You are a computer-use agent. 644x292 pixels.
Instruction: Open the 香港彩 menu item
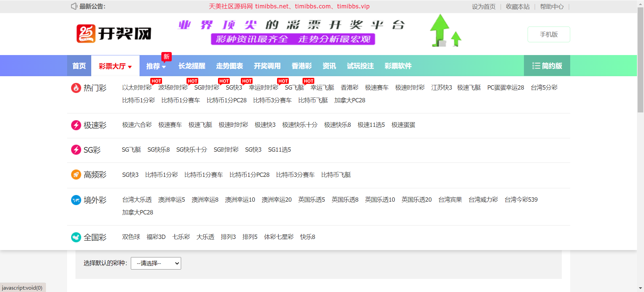coord(302,66)
